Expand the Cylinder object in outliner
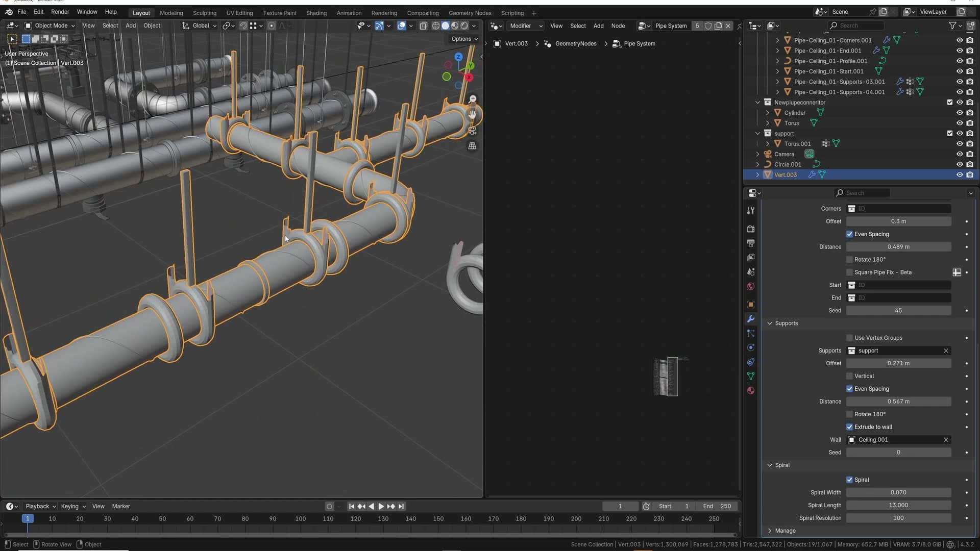980x551 pixels. [767, 113]
